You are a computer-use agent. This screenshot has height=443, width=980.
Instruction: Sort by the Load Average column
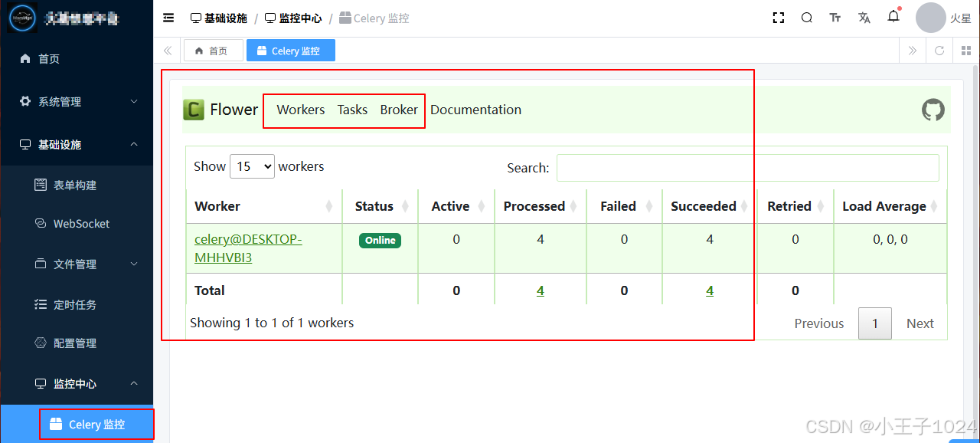pyautogui.click(x=890, y=206)
